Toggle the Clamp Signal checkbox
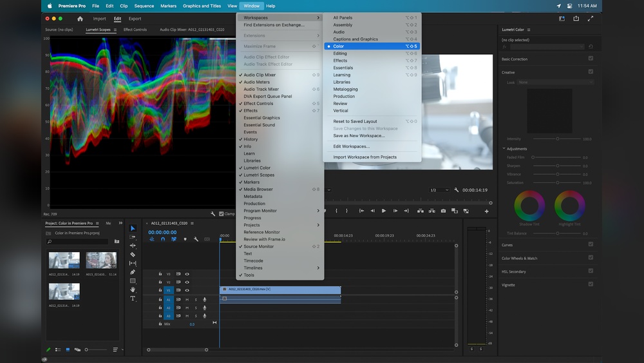 pyautogui.click(x=222, y=214)
